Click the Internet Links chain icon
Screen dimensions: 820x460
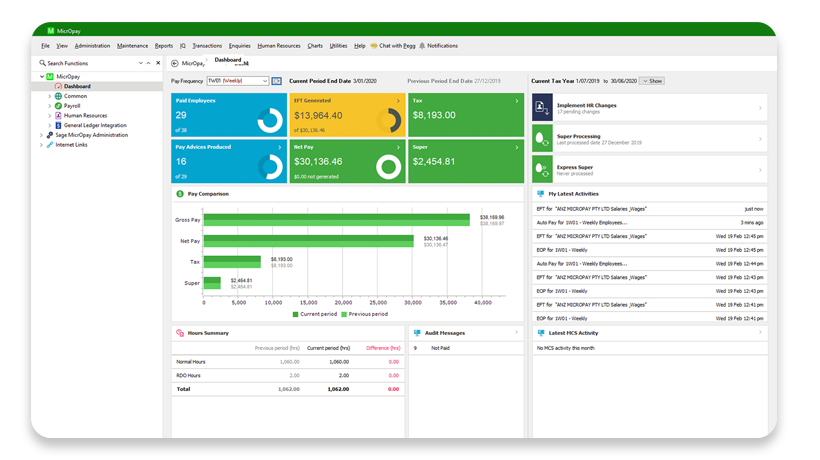click(50, 145)
